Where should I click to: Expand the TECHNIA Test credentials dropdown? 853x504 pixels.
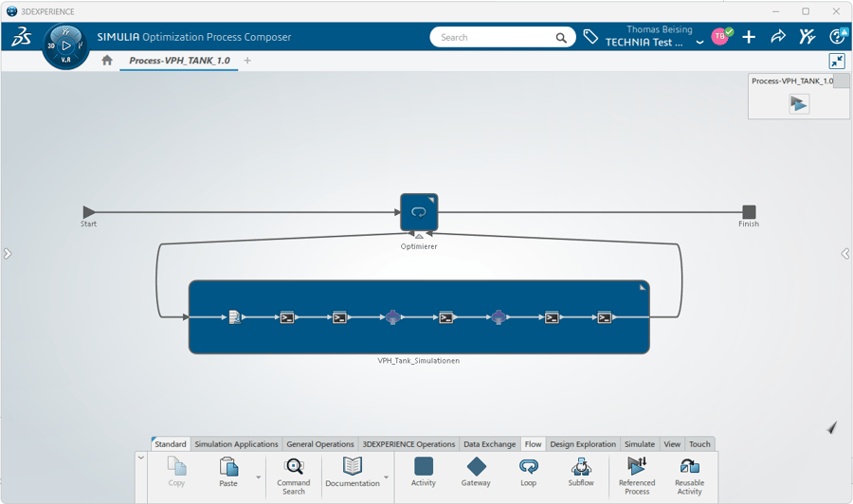(x=699, y=42)
